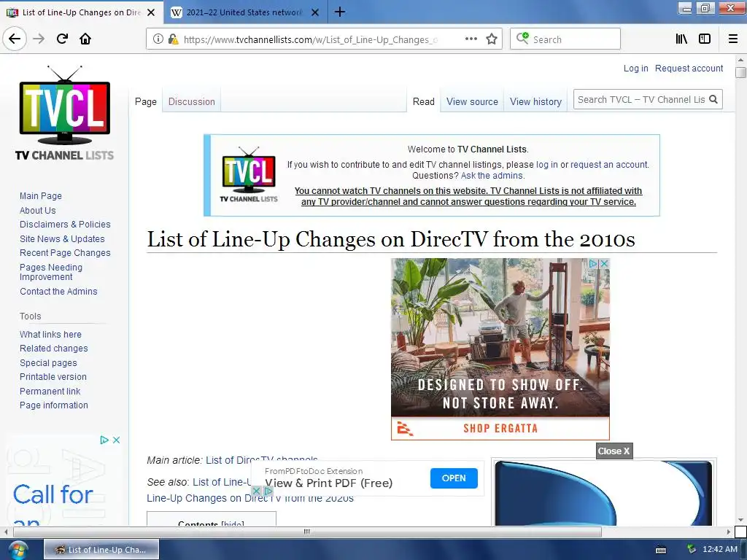Image resolution: width=747 pixels, height=560 pixels.
Task: Click 'log in' link in welcome banner
Action: pos(547,164)
